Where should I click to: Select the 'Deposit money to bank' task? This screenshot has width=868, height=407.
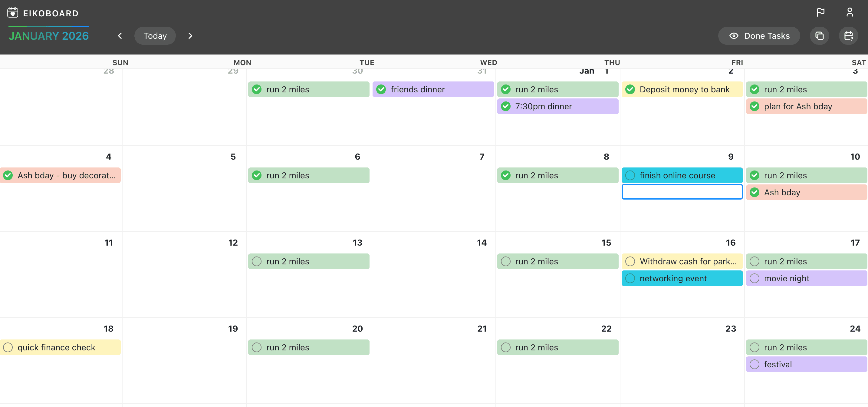684,89
